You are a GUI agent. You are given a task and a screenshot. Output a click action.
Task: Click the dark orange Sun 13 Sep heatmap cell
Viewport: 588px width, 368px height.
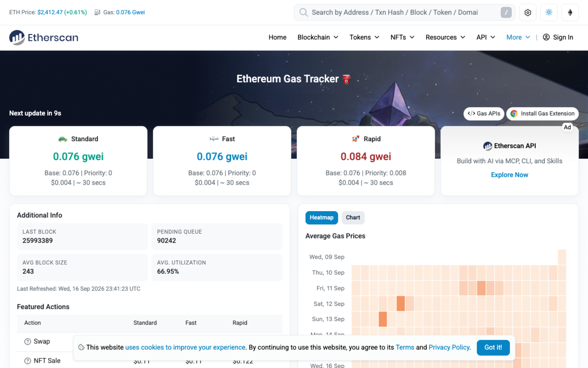click(383, 319)
